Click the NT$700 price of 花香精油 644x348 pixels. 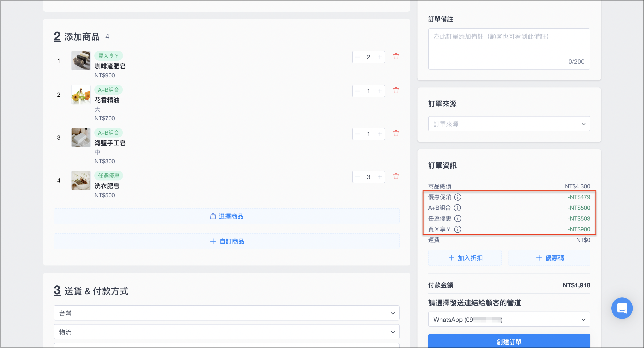(104, 119)
